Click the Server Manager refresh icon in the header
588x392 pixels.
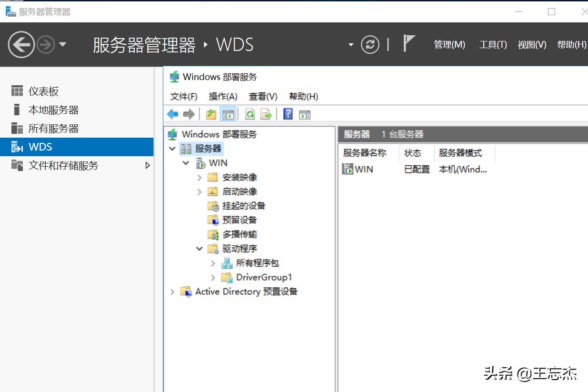370,44
